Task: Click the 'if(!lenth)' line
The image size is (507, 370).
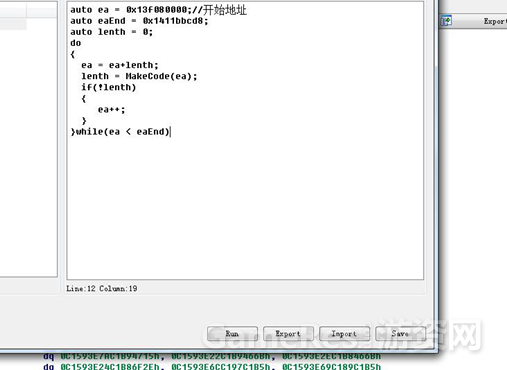Action: point(109,87)
